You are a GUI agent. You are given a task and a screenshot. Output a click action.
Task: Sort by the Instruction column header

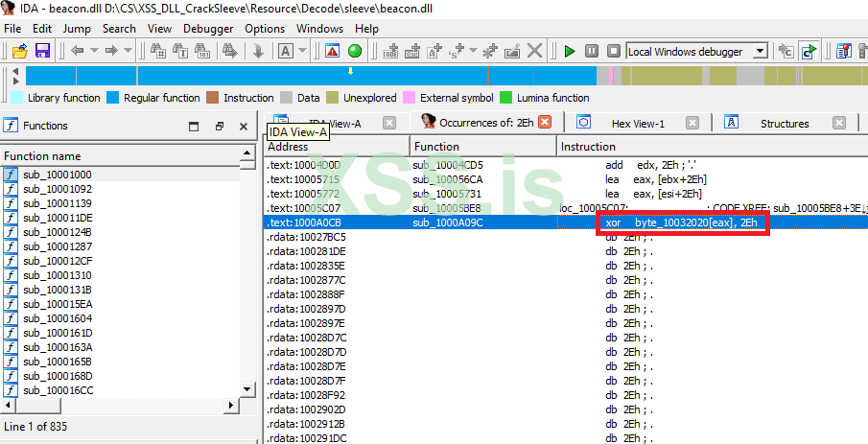(712, 147)
